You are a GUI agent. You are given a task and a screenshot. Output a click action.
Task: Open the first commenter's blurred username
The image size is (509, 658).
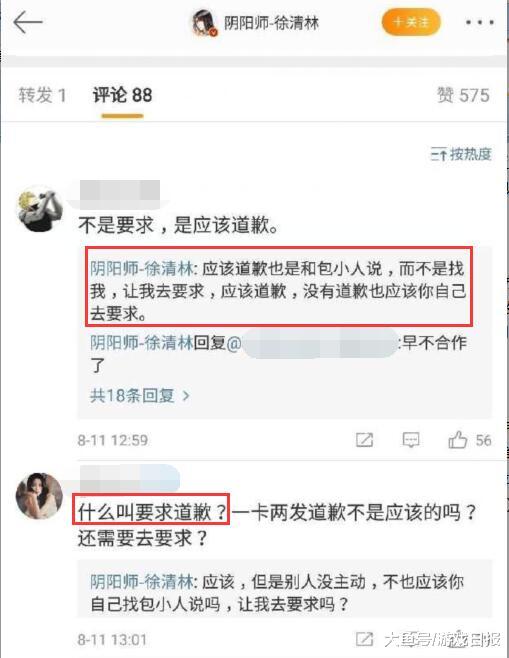click(120, 191)
